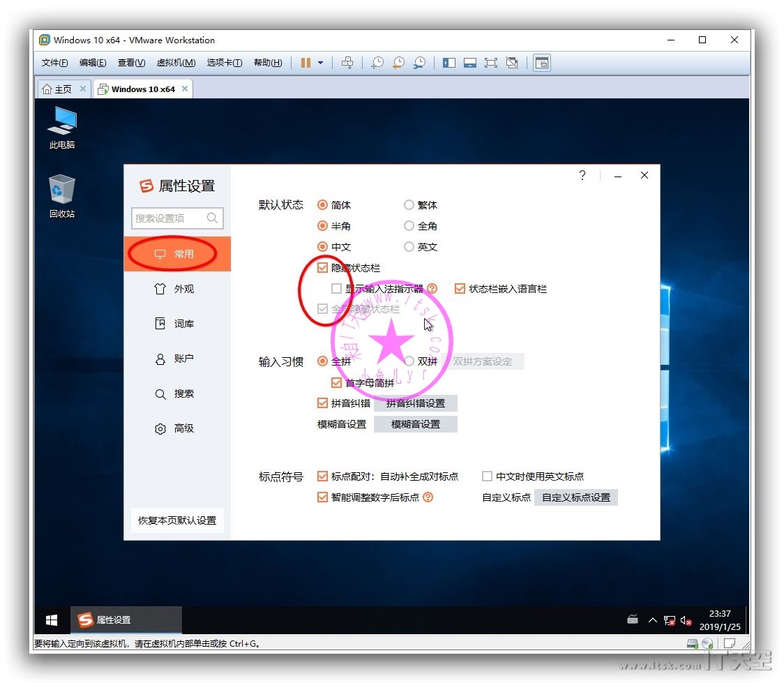
Task: Toggle the library sidebar view icon
Action: coord(449,63)
